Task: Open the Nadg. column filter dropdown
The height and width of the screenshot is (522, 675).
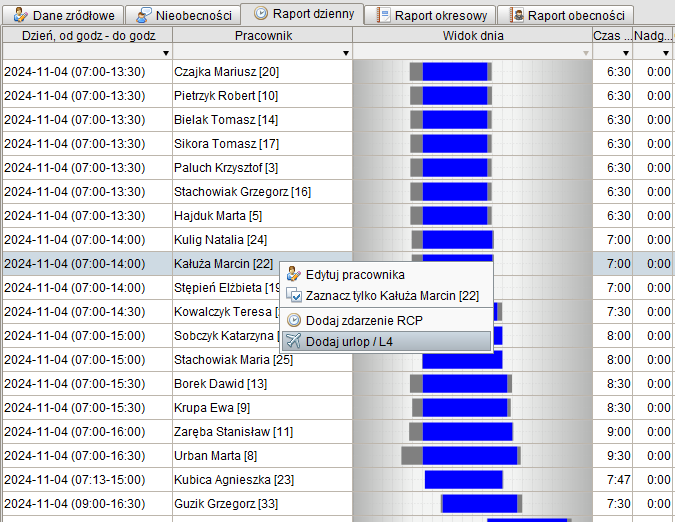Action: pyautogui.click(x=666, y=52)
